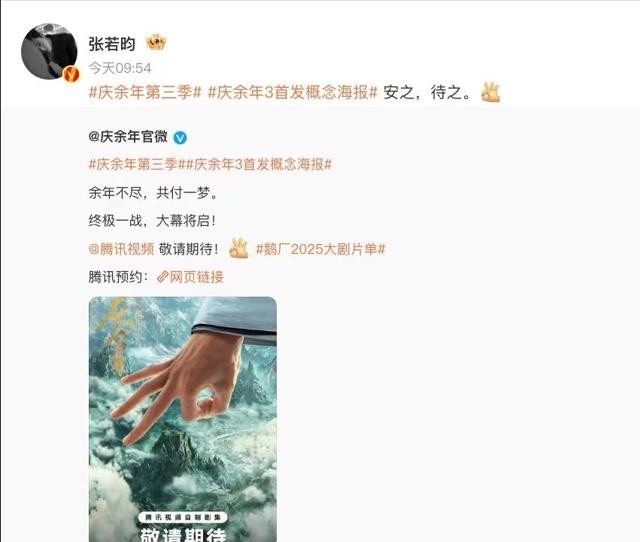Open reposted hashtag #庆余年第三季#
Image resolution: width=640 pixels, height=542 pixels.
(133, 164)
